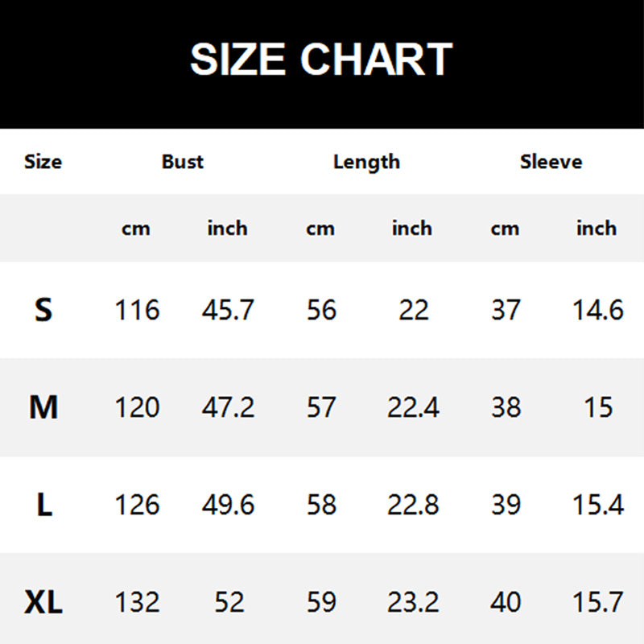Image resolution: width=644 pixels, height=644 pixels.
Task: Select the 47.2 bust inch value
Action: pos(228,407)
